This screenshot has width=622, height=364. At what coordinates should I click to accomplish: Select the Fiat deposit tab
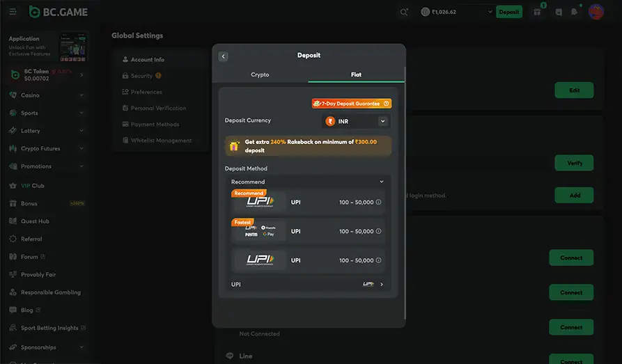tap(356, 74)
